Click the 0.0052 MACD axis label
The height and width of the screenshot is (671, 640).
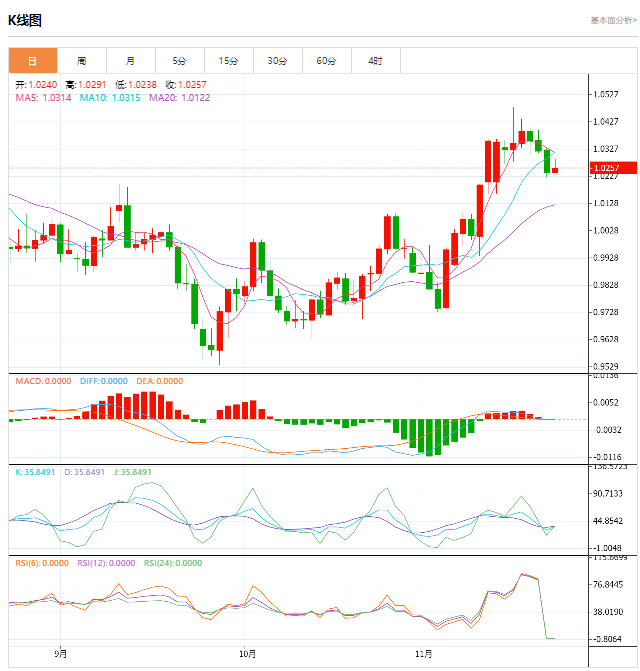click(605, 402)
